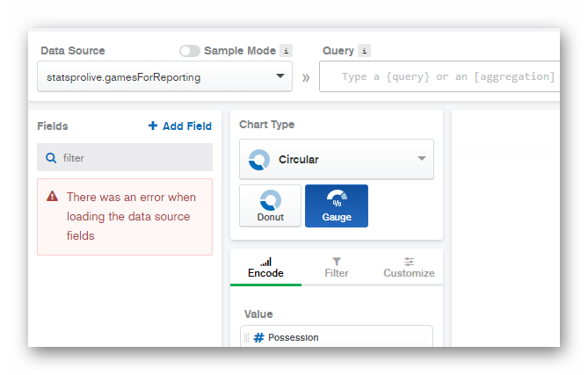Click the arrow on the Chart Type selector
The image size is (588, 375).
click(x=421, y=159)
